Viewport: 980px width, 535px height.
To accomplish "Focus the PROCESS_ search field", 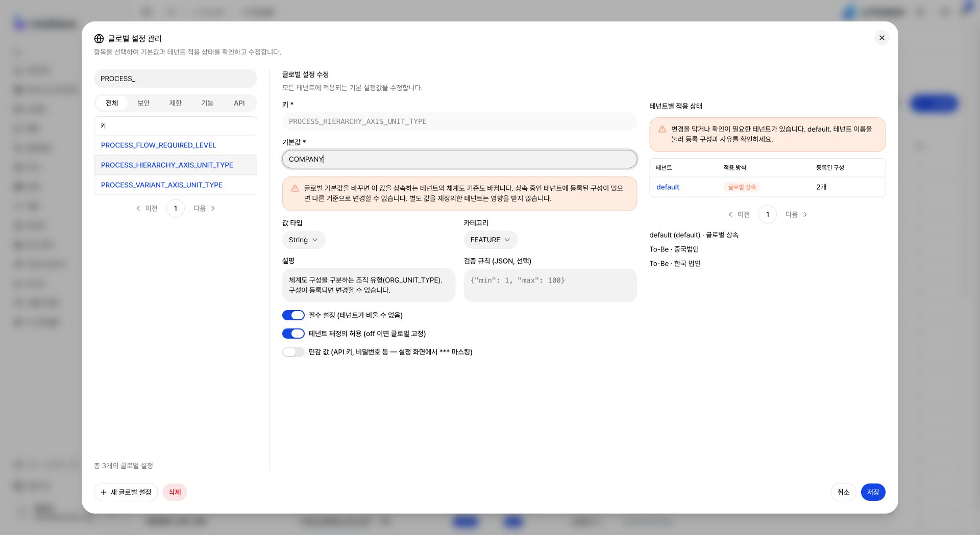I will point(176,79).
